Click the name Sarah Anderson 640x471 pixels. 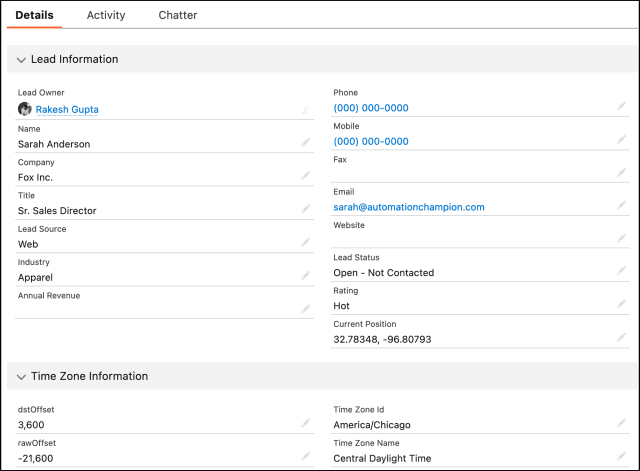54,144
